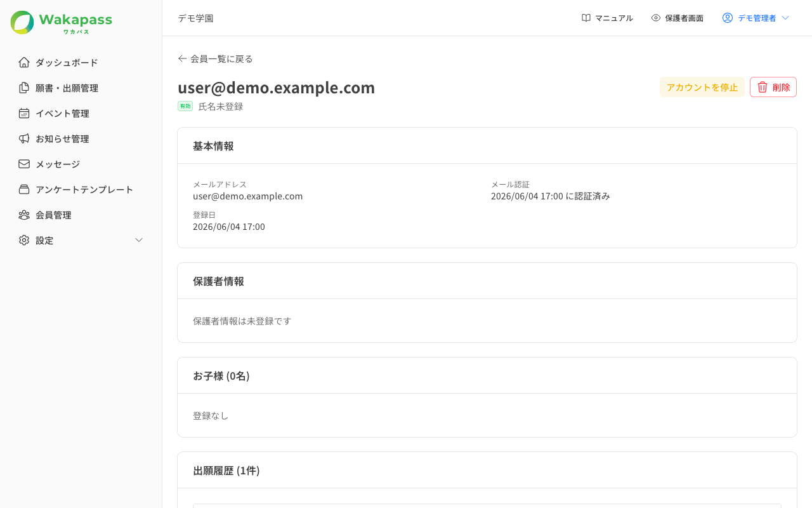Click the マニュアル book icon
This screenshot has height=508, width=812.
[x=586, y=18]
